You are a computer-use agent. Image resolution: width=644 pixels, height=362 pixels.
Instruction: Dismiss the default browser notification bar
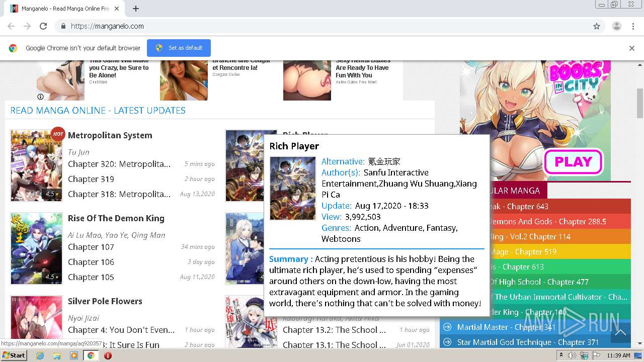pyautogui.click(x=632, y=48)
